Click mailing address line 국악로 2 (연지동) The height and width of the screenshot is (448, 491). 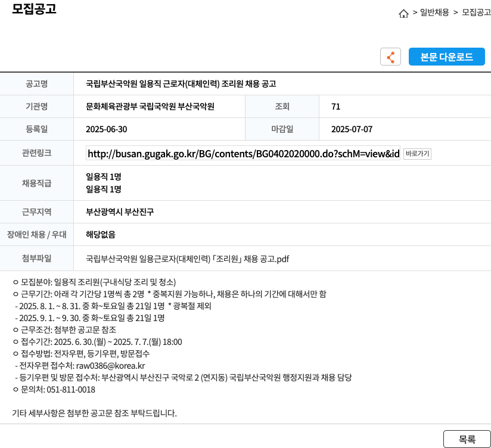click(x=183, y=378)
